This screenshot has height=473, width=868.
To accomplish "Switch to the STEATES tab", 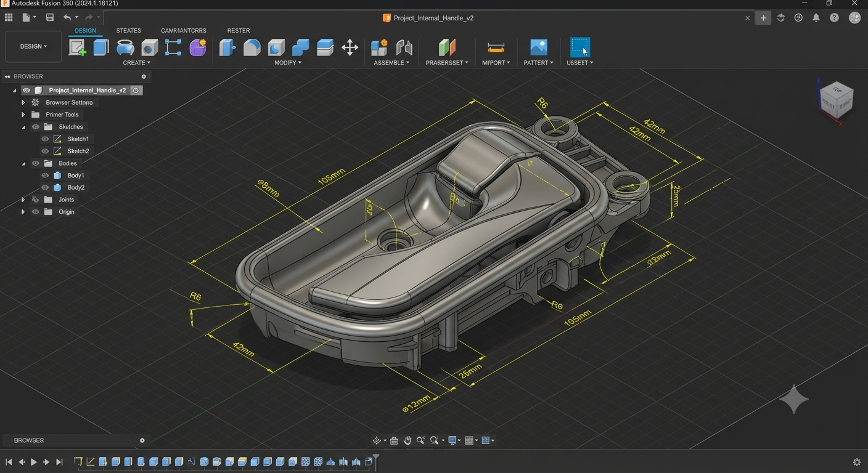I will click(x=128, y=31).
